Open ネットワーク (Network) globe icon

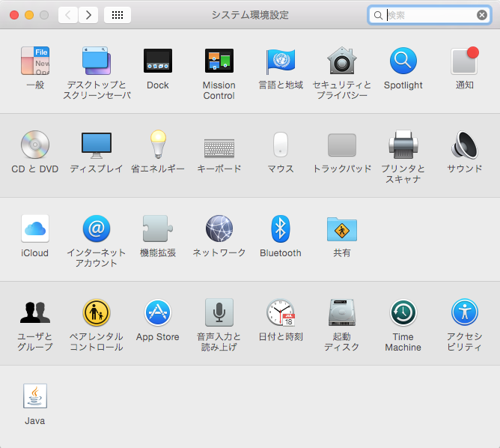pyautogui.click(x=219, y=228)
